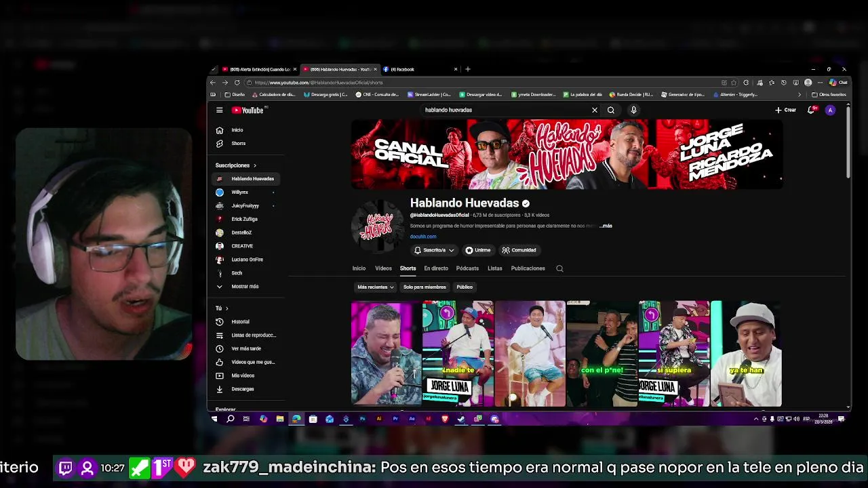The image size is (868, 488).
Task: Expand Mostrar más in subscriptions
Action: [x=246, y=287]
